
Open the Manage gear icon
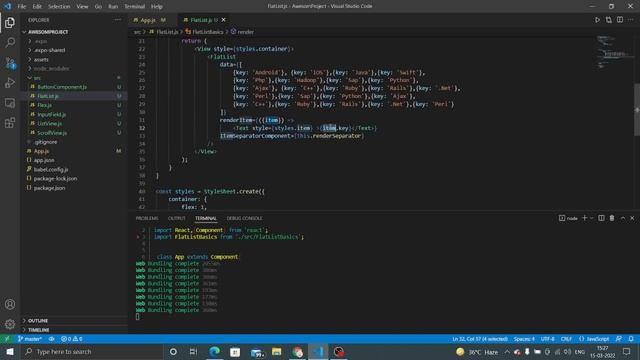pyautogui.click(x=10, y=324)
